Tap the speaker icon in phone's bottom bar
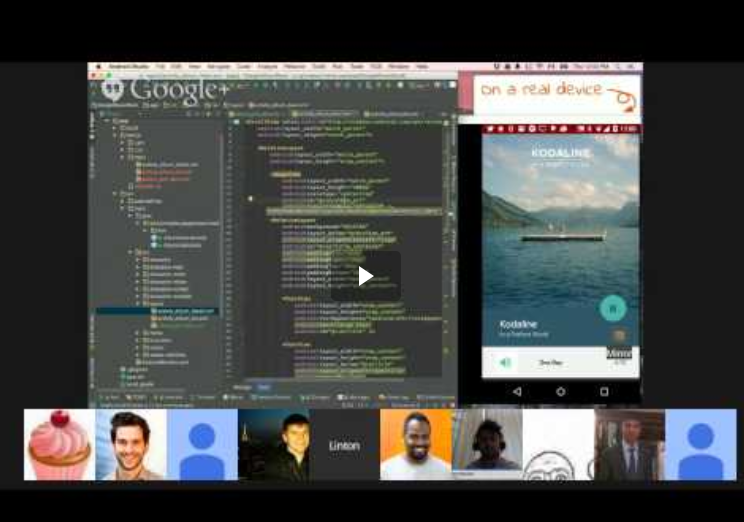Viewport: 744px width, 522px height. 505,362
